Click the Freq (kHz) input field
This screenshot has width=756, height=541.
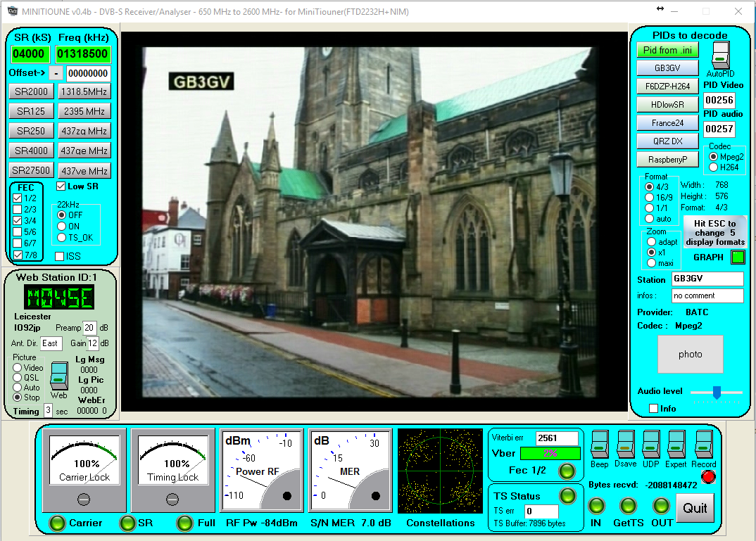[x=83, y=55]
